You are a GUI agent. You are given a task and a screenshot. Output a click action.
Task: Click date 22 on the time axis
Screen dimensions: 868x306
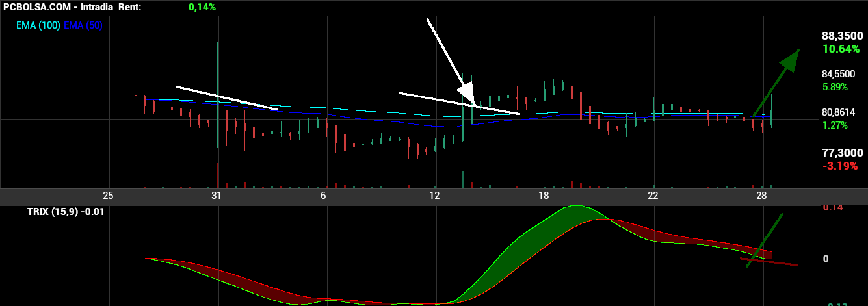click(x=653, y=196)
